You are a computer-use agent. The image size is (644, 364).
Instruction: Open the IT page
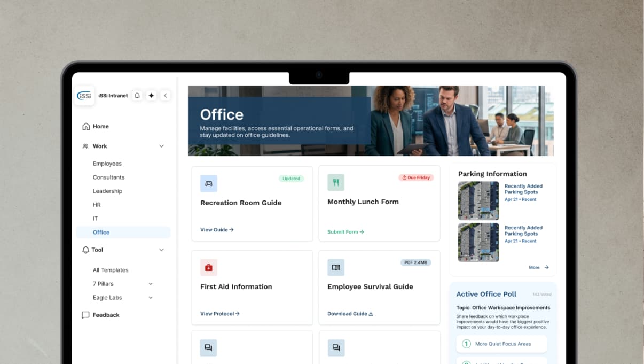pyautogui.click(x=95, y=219)
